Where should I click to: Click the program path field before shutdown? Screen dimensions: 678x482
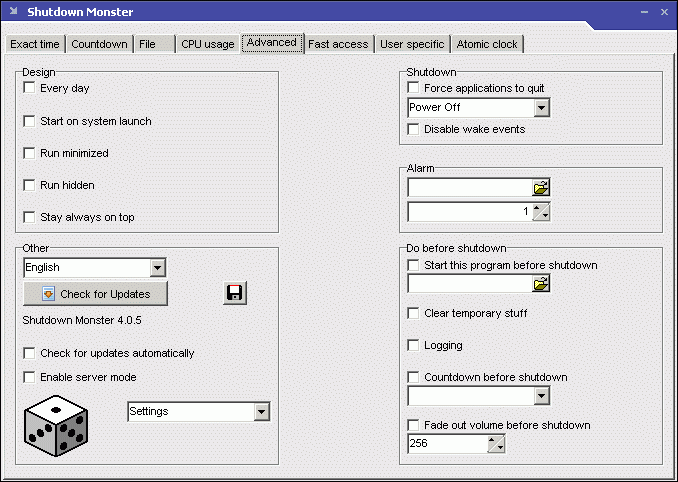(x=470, y=284)
